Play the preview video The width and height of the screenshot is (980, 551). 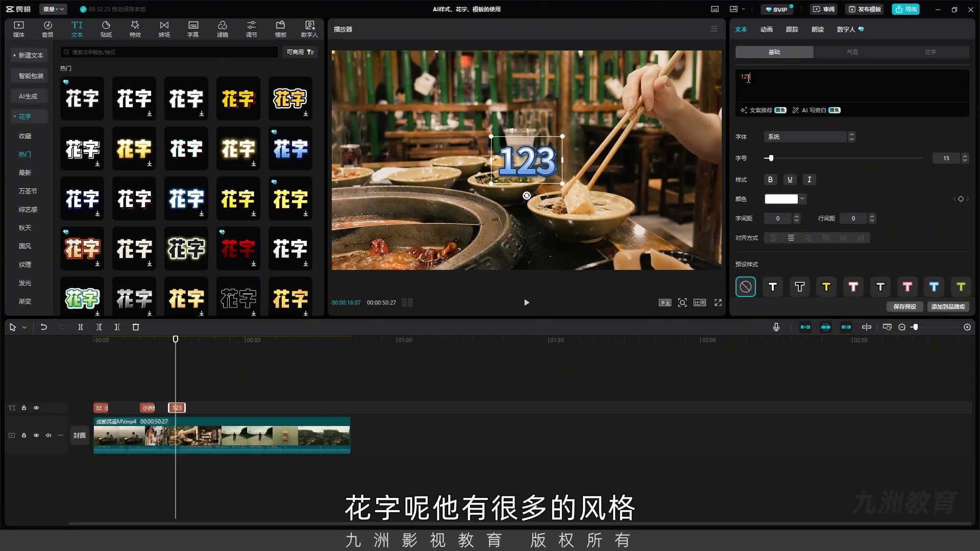(527, 303)
